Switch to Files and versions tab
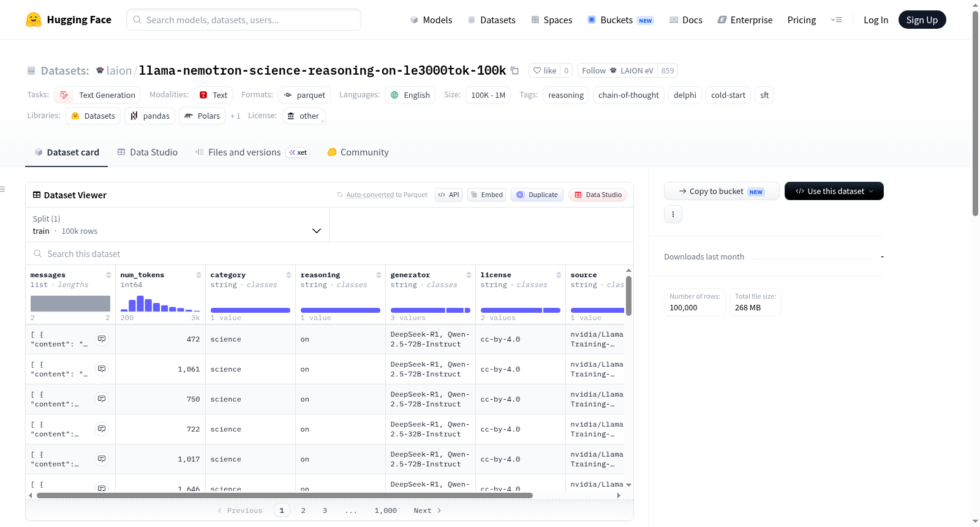The width and height of the screenshot is (980, 527). point(252,152)
